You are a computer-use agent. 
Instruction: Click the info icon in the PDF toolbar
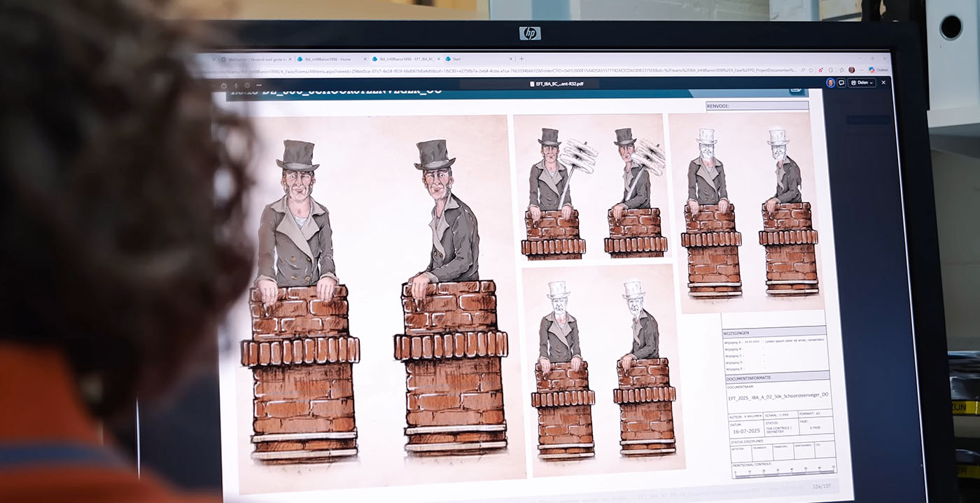tap(223, 85)
